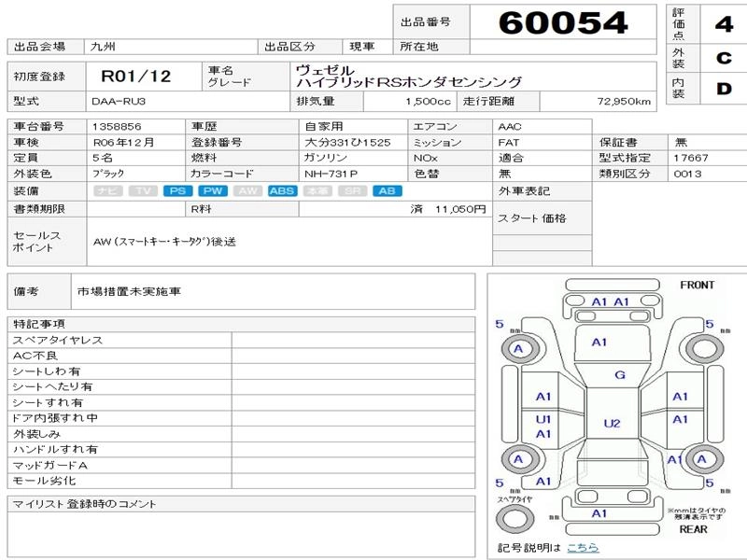747x560 pixels.
Task: Click the note AC不良
Action: coord(35,356)
